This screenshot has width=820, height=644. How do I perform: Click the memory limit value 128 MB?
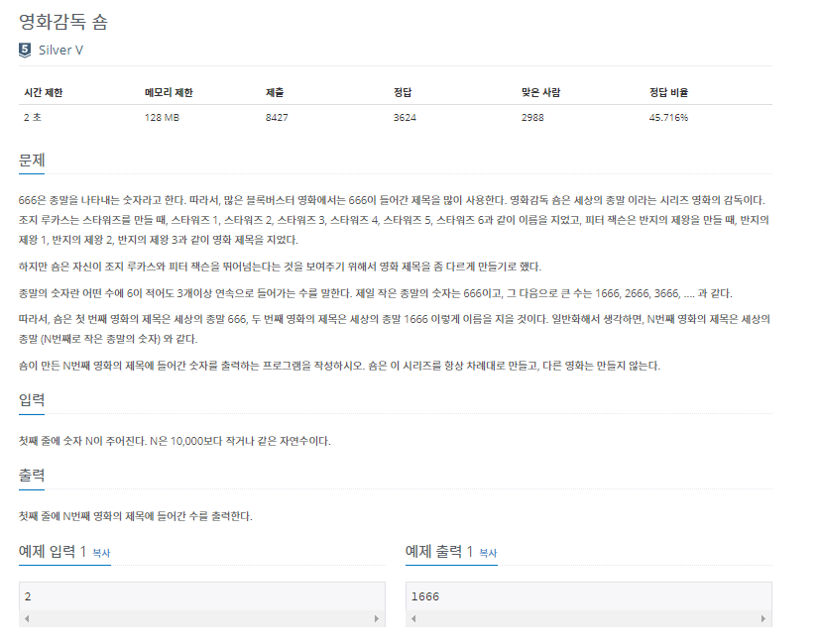pyautogui.click(x=163, y=118)
